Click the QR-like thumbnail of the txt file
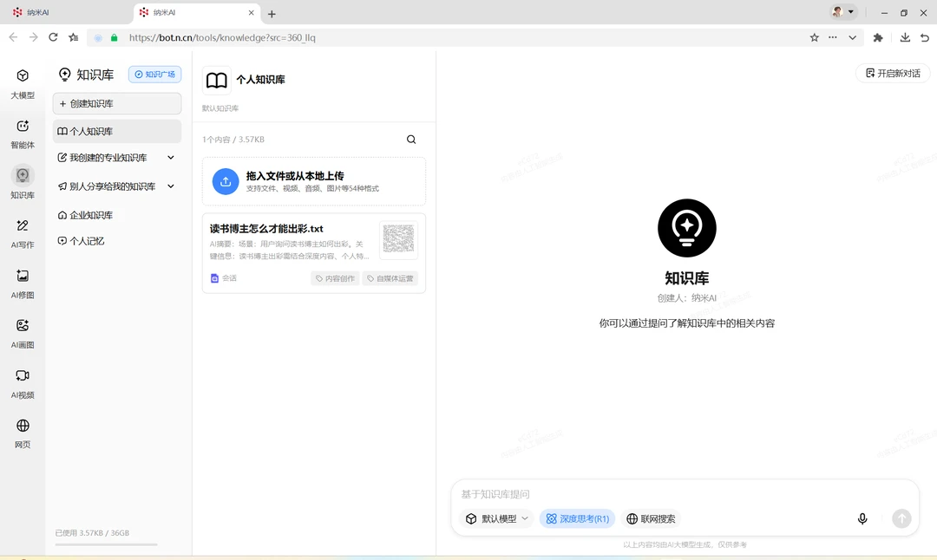937x560 pixels. [398, 239]
